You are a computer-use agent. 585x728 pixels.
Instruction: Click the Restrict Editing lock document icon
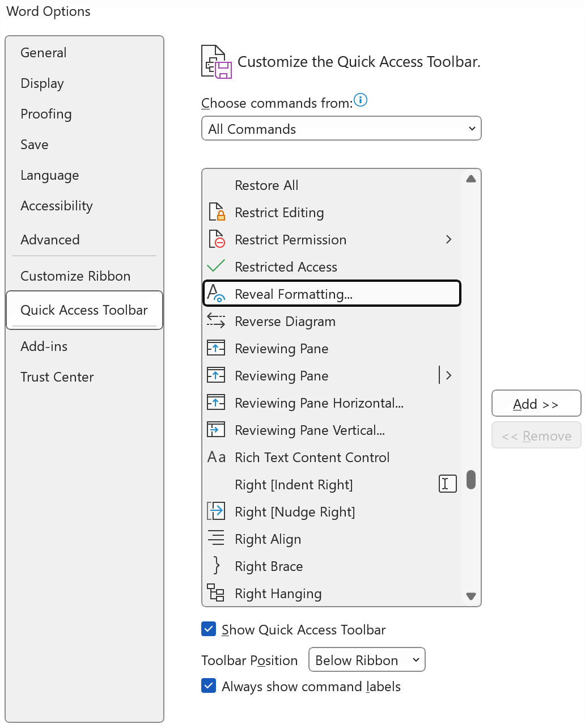coord(217,212)
